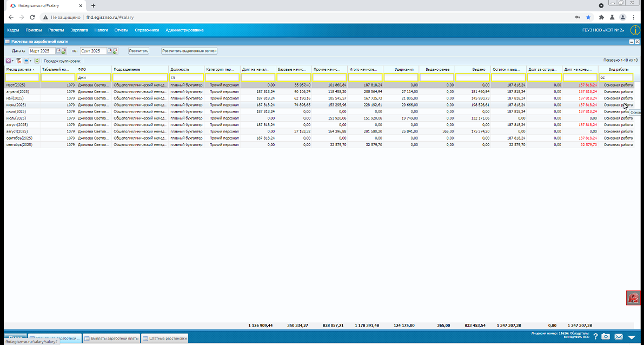Sort by Вид работы column header
Screen dimensions: 644x345
click(616, 69)
